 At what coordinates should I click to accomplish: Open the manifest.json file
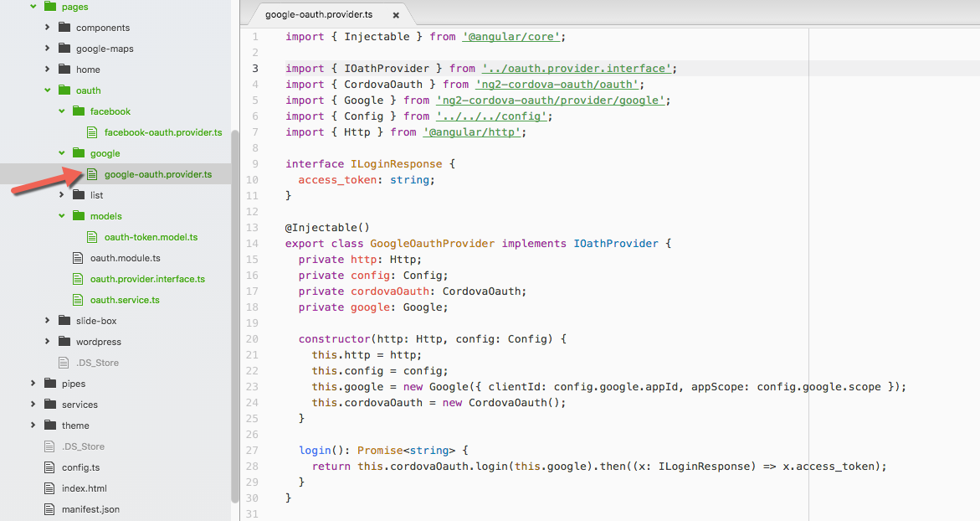90,509
